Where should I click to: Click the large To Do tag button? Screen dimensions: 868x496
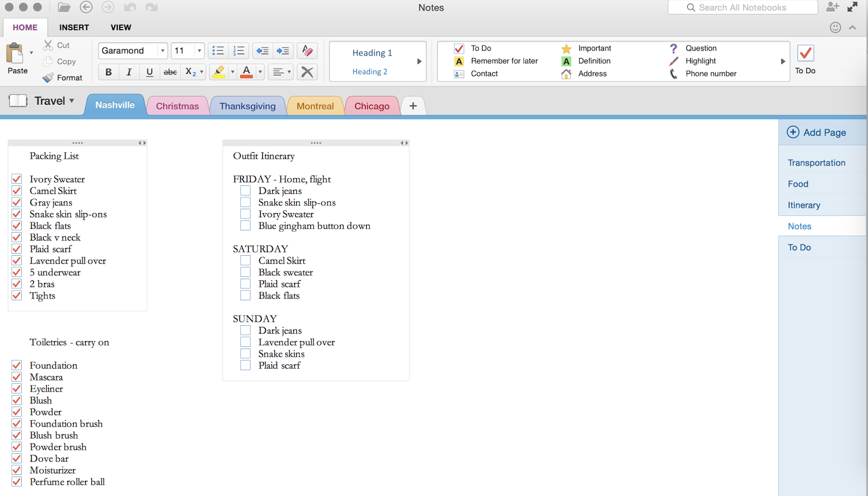(x=806, y=59)
